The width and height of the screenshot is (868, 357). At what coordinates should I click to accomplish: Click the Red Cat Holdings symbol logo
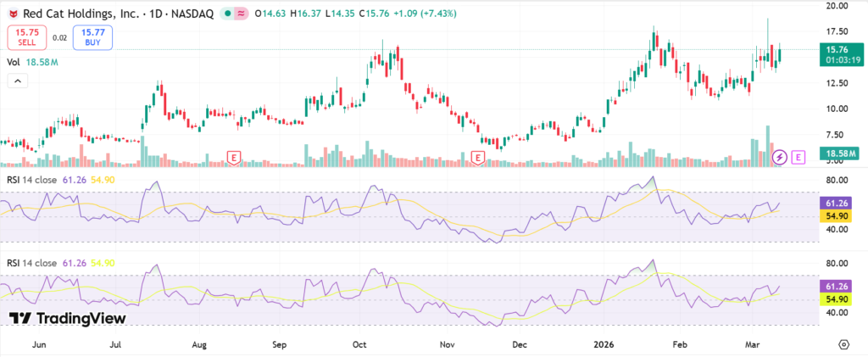pos(13,14)
